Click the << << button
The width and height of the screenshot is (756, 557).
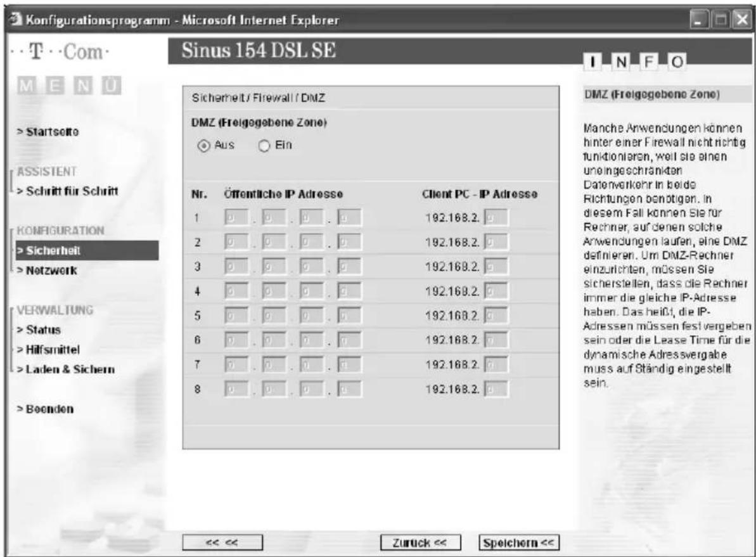click(x=222, y=542)
